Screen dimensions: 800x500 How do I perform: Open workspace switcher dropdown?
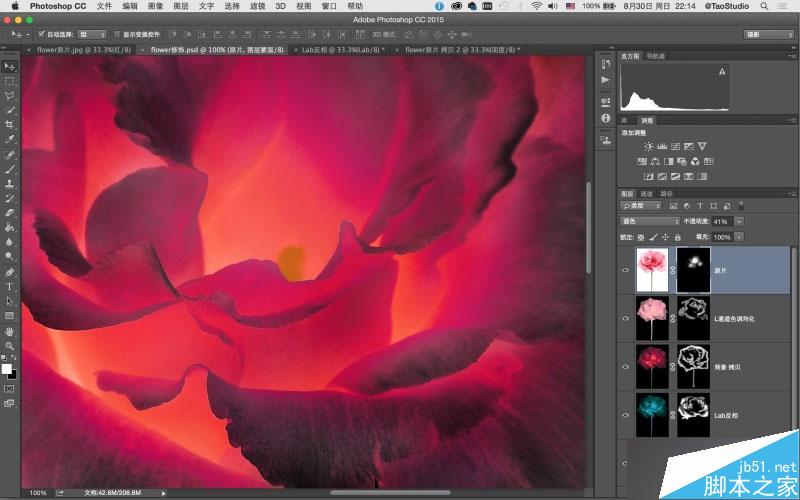pyautogui.click(x=768, y=34)
